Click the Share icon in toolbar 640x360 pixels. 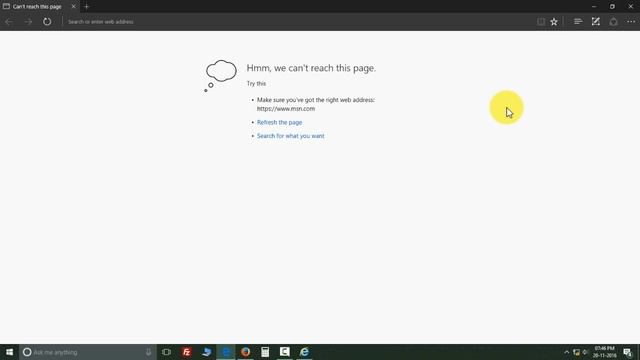[x=613, y=22]
